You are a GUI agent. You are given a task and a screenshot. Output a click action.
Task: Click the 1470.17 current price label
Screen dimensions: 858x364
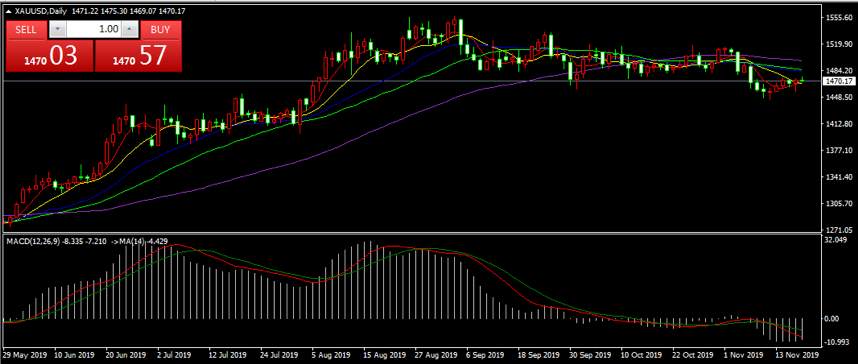[x=839, y=81]
